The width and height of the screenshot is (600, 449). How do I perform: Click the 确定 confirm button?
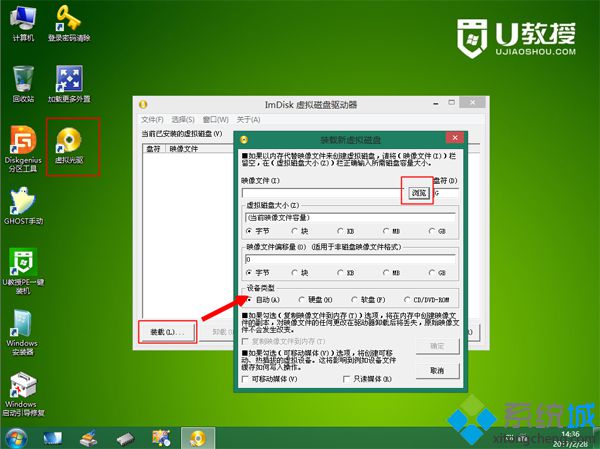437,346
